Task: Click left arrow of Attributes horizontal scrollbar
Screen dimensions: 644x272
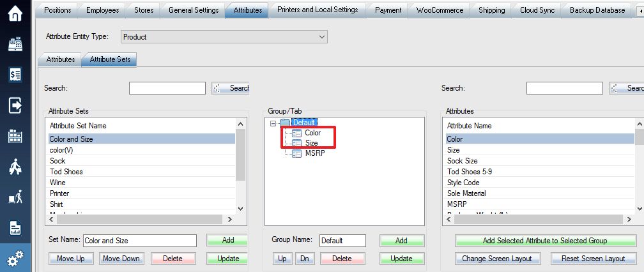Action: click(x=449, y=220)
